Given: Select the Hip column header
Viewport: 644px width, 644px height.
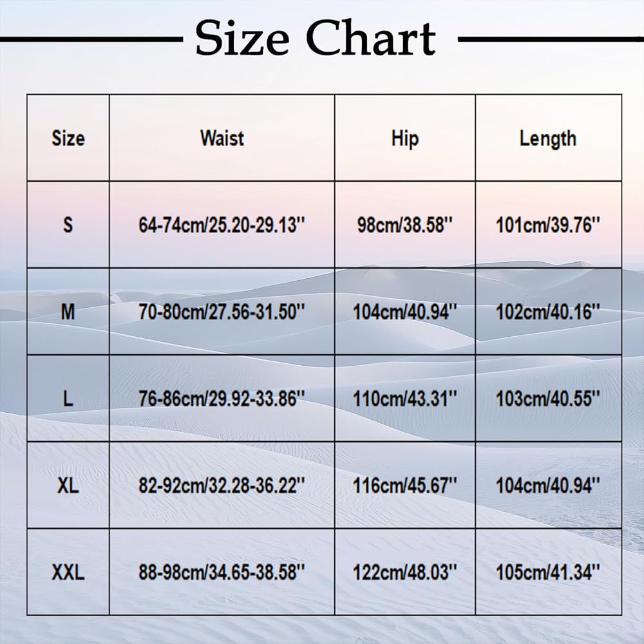Looking at the screenshot, I should tap(405, 139).
